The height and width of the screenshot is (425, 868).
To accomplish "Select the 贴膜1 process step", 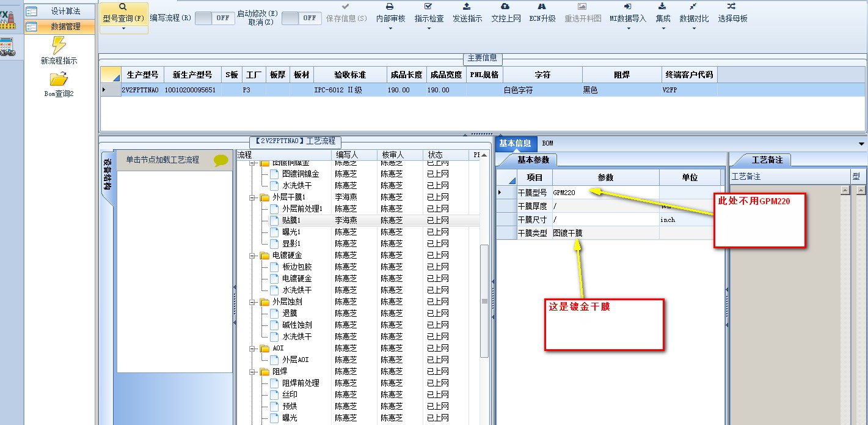I will [x=292, y=220].
